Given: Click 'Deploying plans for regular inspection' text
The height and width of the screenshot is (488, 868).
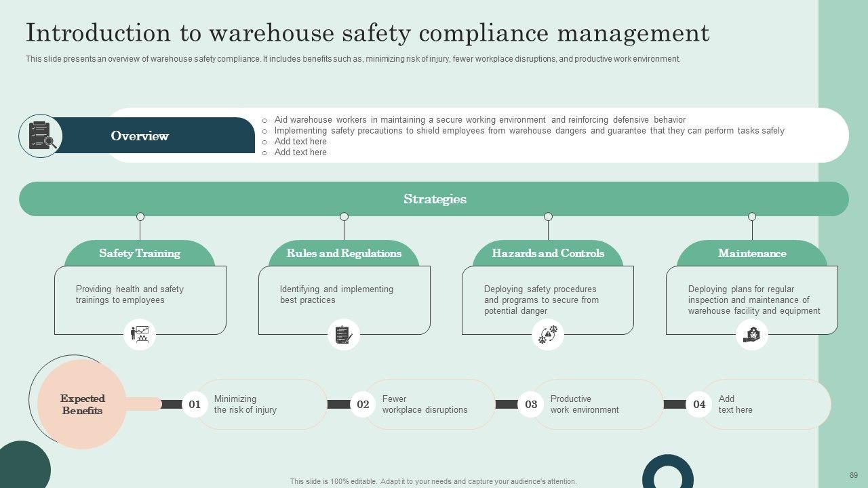Looking at the screenshot, I should pos(754,300).
